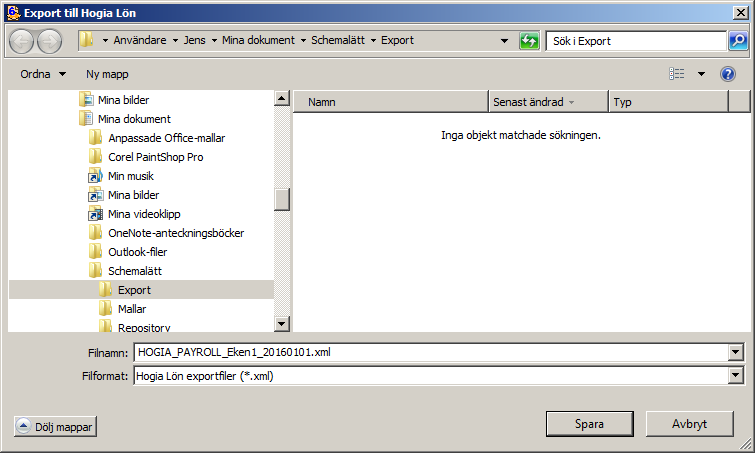The height and width of the screenshot is (453, 755).
Task: Open dropdown arrow after Användare breadcrumb
Action: pyautogui.click(x=175, y=40)
